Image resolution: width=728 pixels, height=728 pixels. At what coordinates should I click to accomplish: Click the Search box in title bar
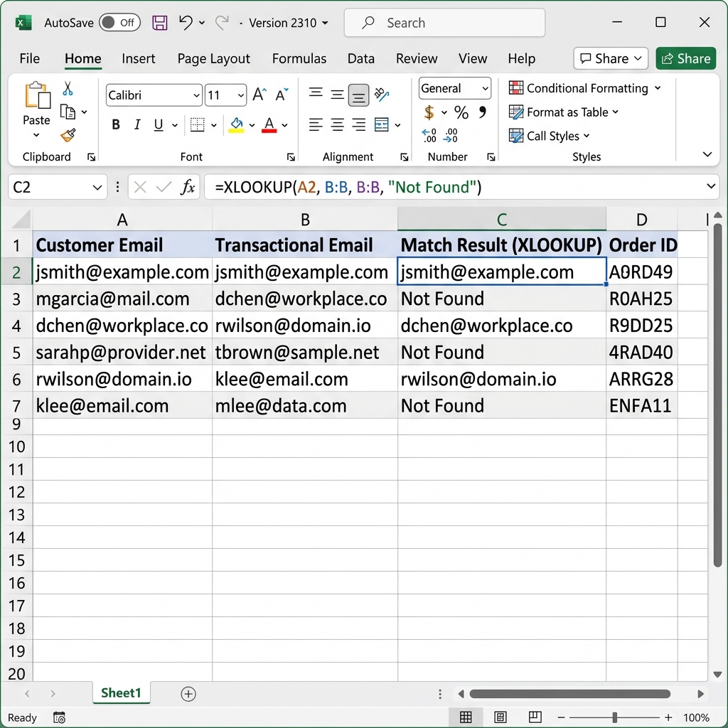pyautogui.click(x=444, y=22)
